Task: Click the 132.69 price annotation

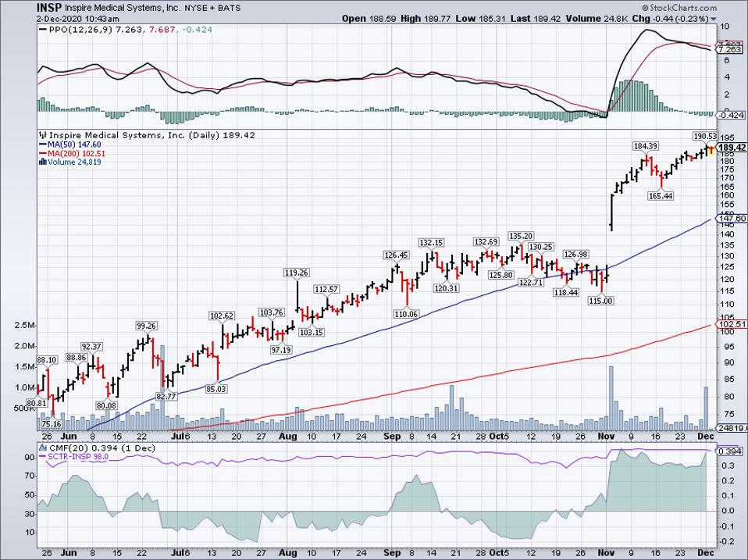Action: tap(486, 242)
